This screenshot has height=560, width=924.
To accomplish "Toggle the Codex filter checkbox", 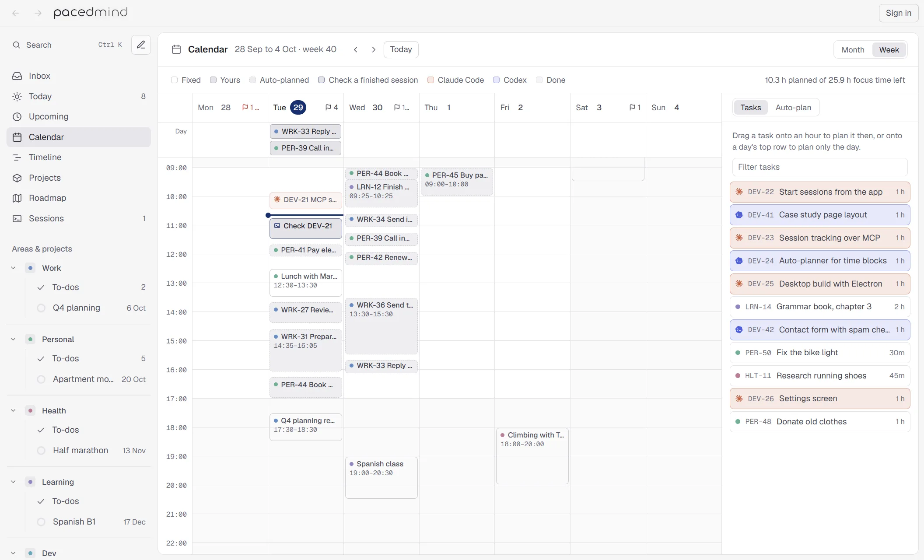I will (496, 80).
